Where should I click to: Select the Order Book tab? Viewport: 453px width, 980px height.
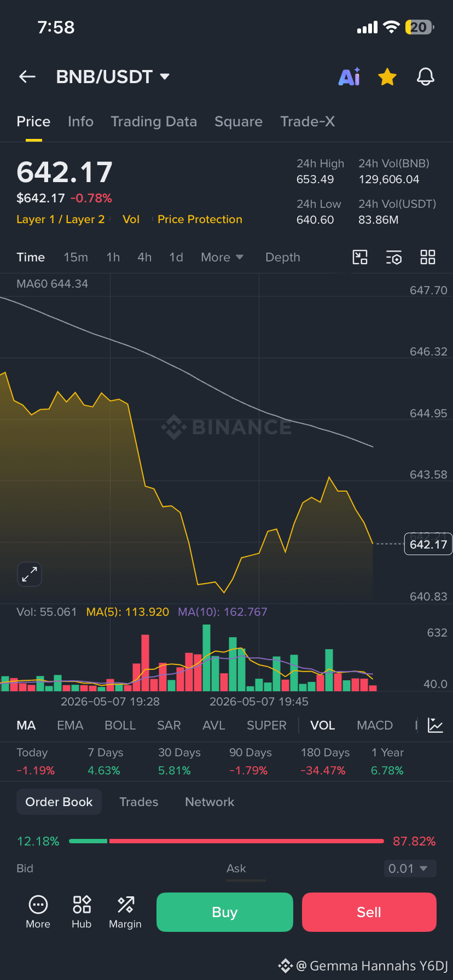[59, 802]
